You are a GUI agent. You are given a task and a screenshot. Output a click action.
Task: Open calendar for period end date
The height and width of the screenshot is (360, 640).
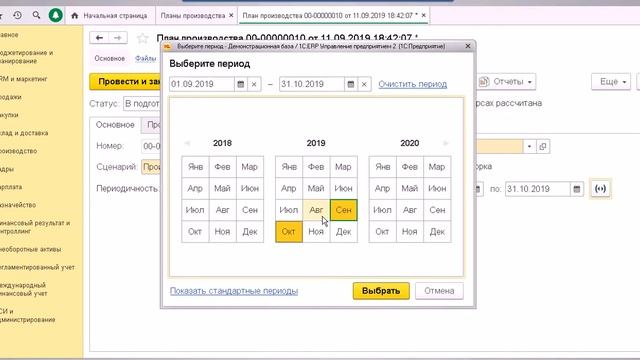[351, 84]
